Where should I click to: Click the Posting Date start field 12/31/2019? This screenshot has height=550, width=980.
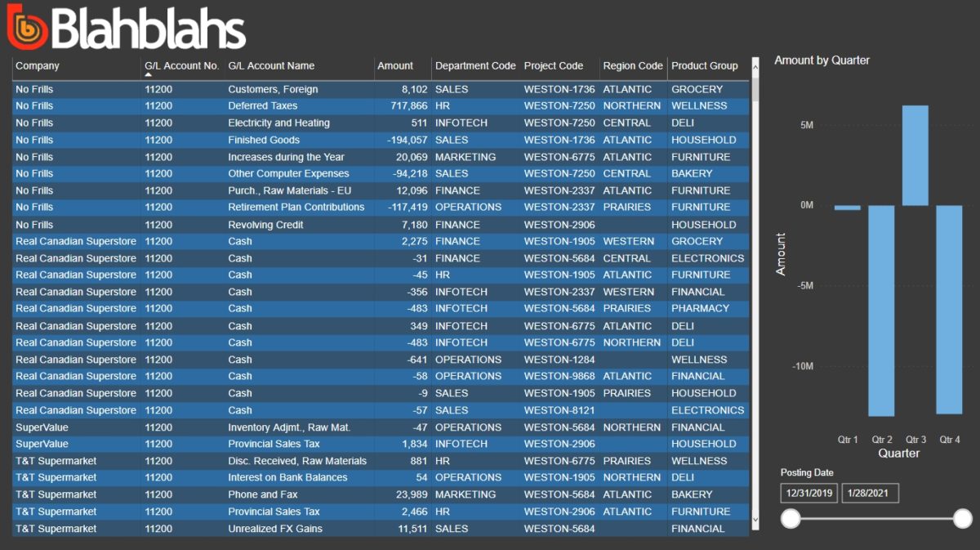(808, 493)
